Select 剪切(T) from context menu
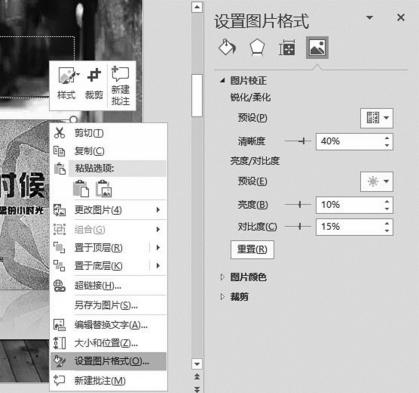 [108, 133]
